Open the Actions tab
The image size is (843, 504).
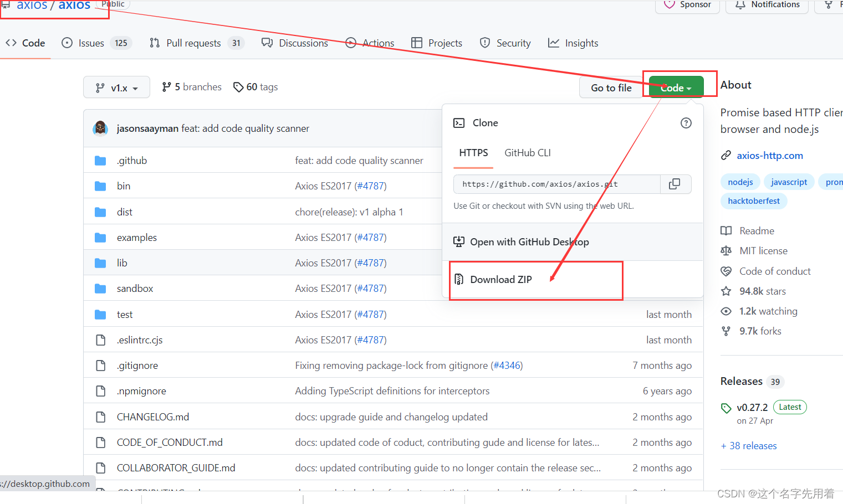pos(370,43)
